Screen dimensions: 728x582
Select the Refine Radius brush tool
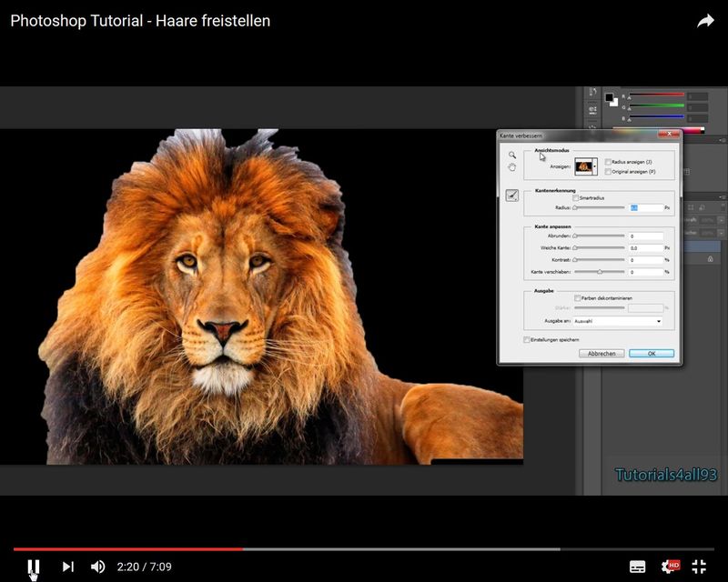pos(512,196)
